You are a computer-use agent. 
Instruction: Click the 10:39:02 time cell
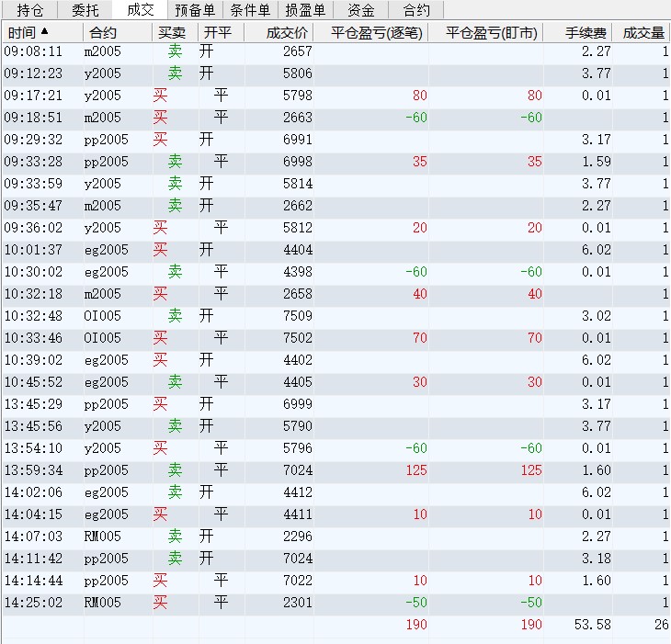click(x=33, y=360)
